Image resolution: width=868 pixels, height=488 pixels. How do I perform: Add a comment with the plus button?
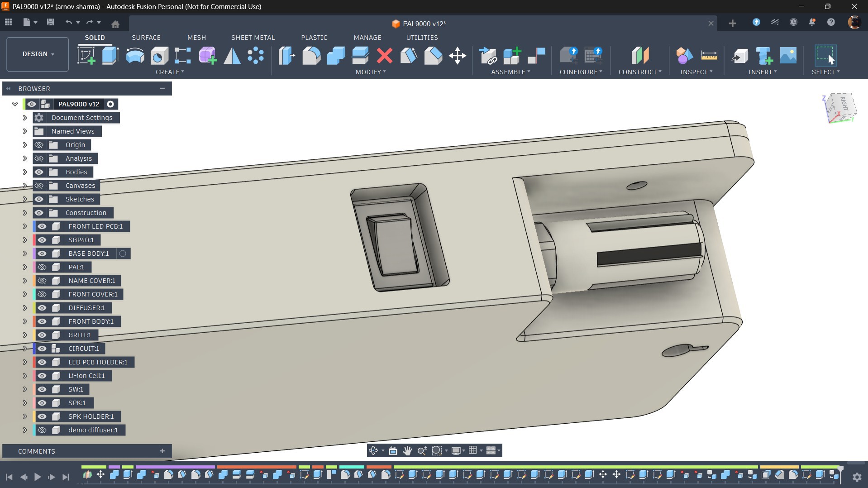click(x=162, y=451)
